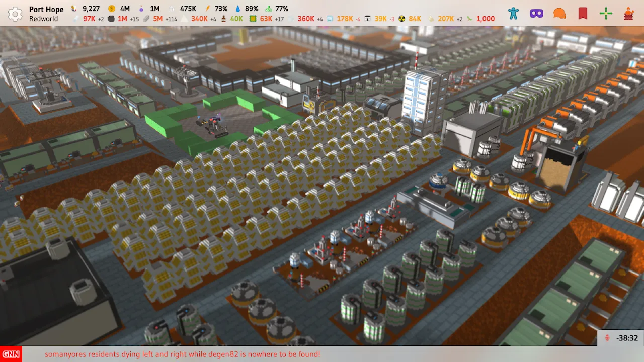Image resolution: width=644 pixels, height=362 pixels.
Task: Open the scrolling GNN news headline
Action: (x=182, y=354)
